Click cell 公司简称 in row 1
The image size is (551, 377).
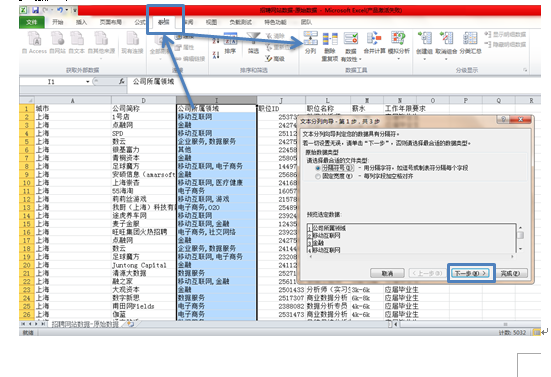pos(143,109)
